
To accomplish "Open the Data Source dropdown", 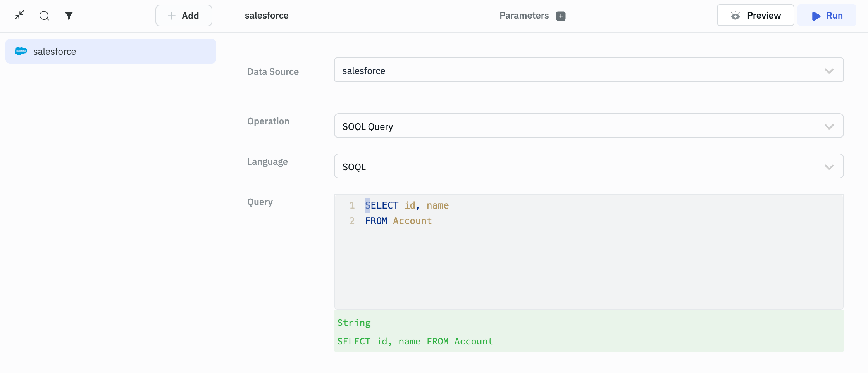I will coord(589,70).
